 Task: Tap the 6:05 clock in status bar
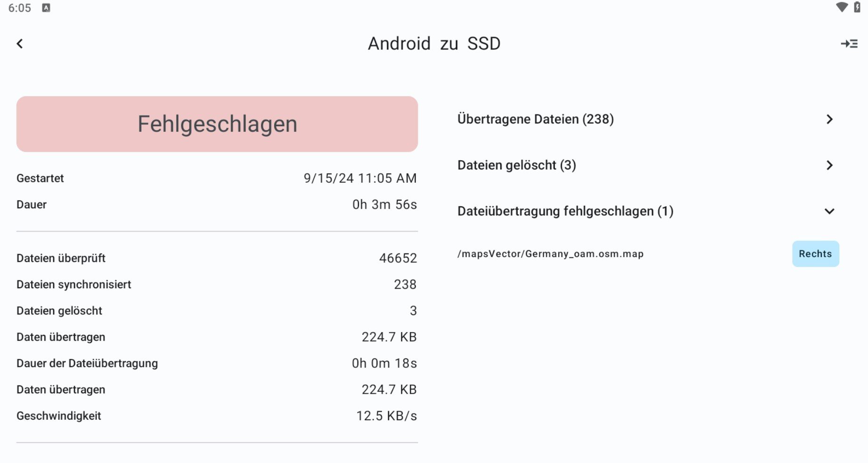click(20, 8)
